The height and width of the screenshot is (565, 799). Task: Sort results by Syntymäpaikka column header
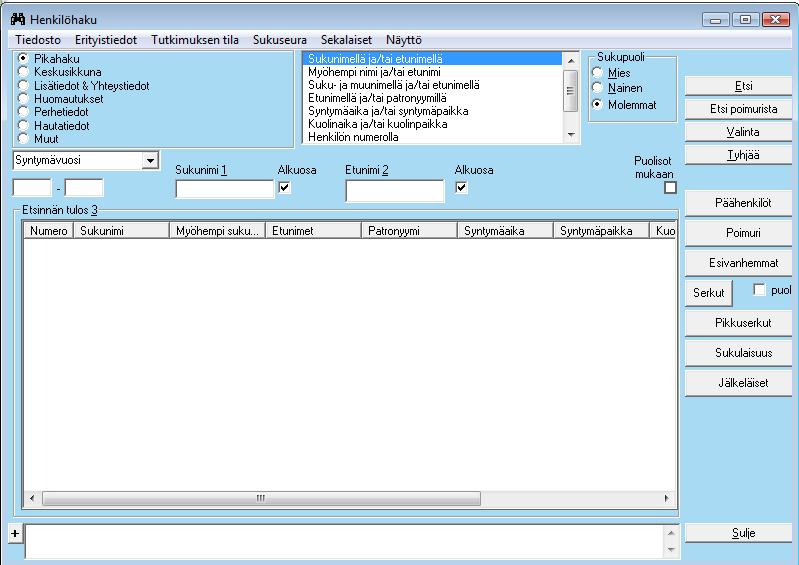(x=602, y=231)
